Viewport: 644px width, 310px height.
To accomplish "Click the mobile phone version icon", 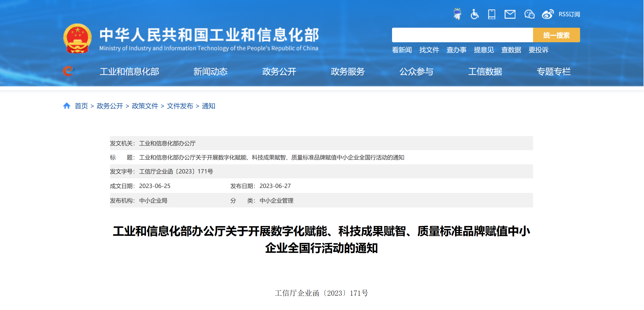I will pos(491,14).
